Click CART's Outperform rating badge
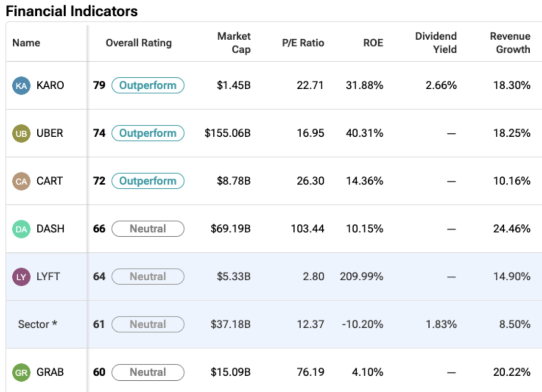Screen dimensions: 542x392 (x=148, y=181)
